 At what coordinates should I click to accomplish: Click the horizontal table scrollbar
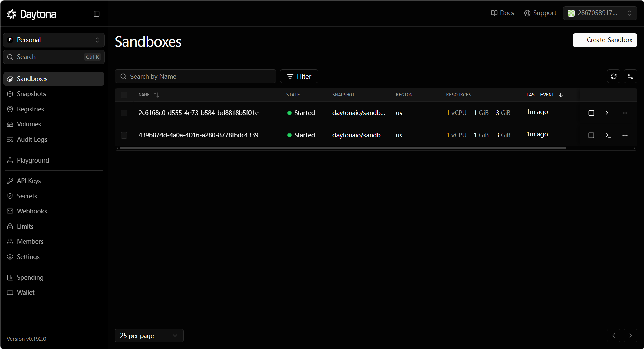343,148
